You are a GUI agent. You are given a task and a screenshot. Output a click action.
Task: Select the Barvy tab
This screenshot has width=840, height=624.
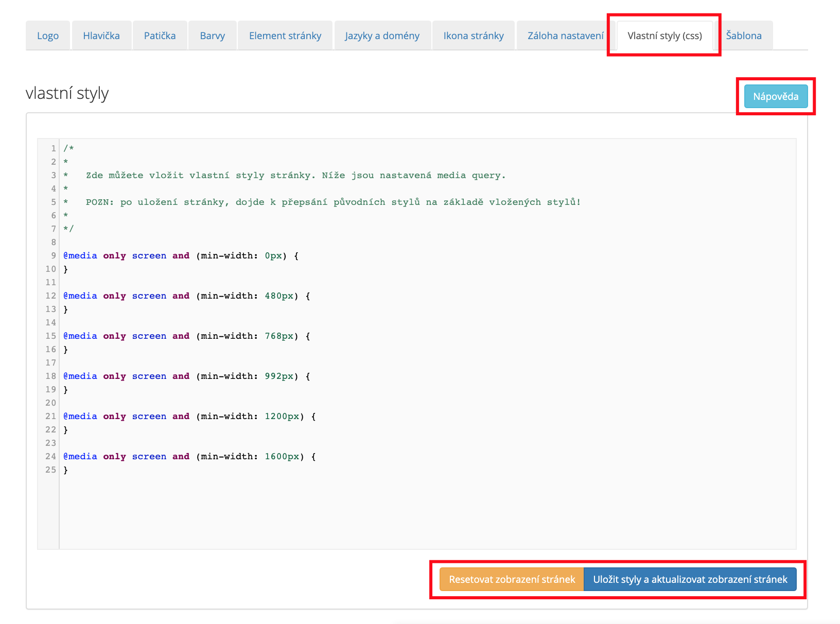point(213,36)
